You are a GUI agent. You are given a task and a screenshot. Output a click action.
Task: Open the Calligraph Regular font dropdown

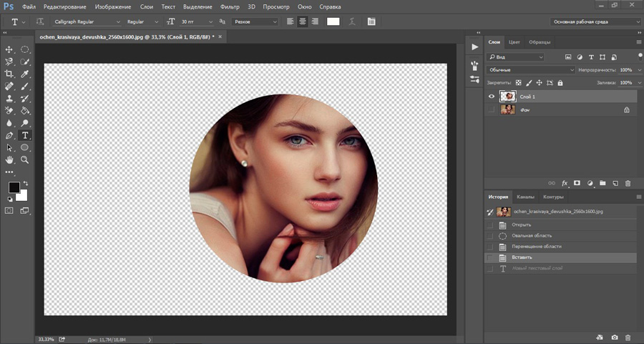point(84,21)
